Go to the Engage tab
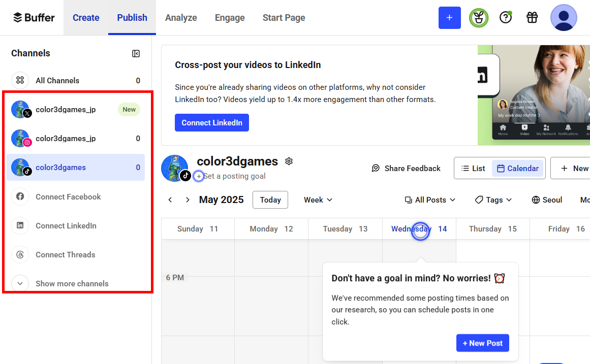The image size is (590, 364). (230, 18)
